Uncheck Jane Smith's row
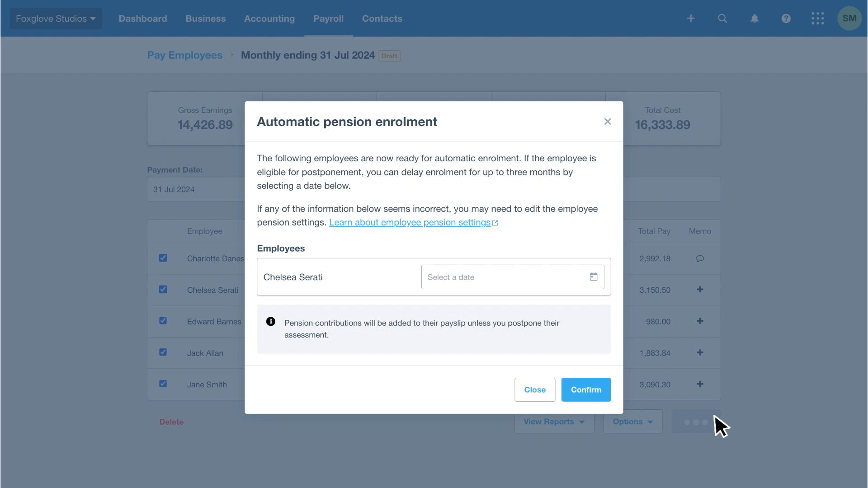Image resolution: width=868 pixels, height=488 pixels. click(163, 383)
